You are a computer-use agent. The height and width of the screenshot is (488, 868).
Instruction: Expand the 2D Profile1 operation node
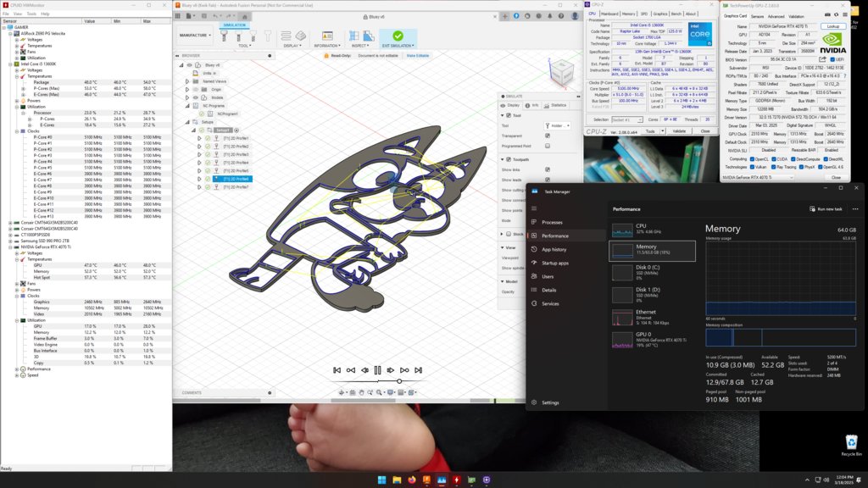coord(199,138)
